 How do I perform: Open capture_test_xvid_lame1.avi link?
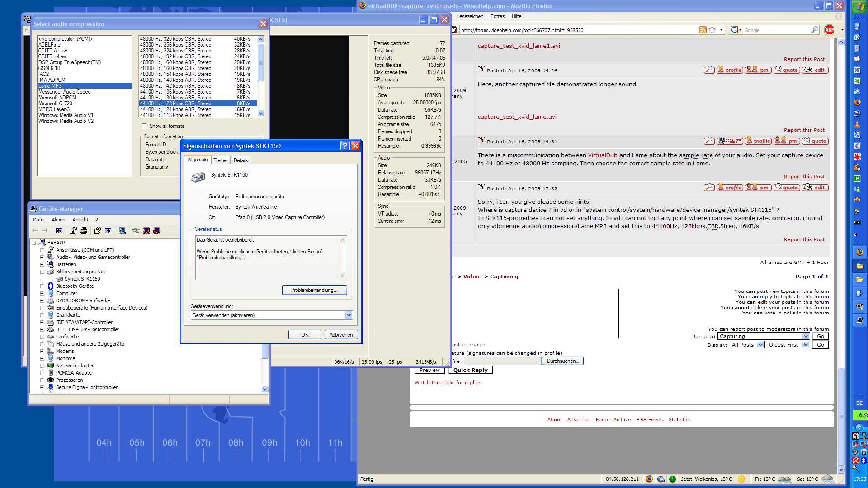coord(519,46)
